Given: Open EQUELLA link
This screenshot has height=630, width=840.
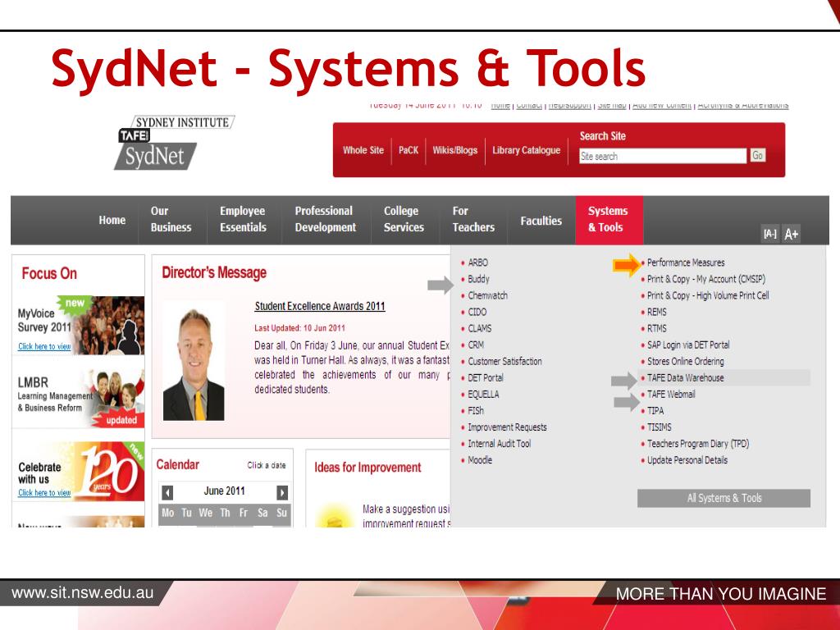Looking at the screenshot, I should click(483, 395).
